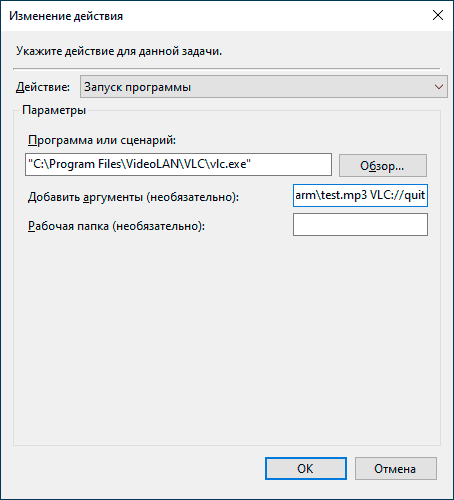Image resolution: width=454 pixels, height=500 pixels.
Task: Click the empty area inside Параметры group
Action: click(227, 340)
